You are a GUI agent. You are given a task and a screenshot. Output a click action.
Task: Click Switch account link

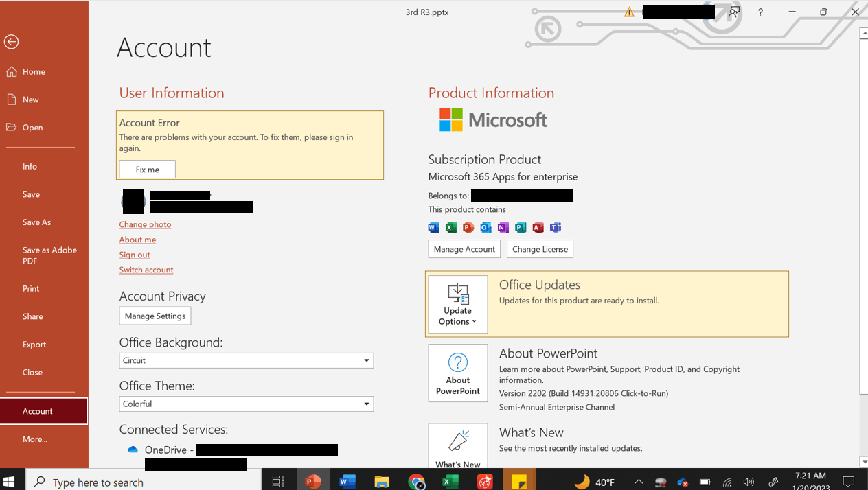tap(146, 270)
